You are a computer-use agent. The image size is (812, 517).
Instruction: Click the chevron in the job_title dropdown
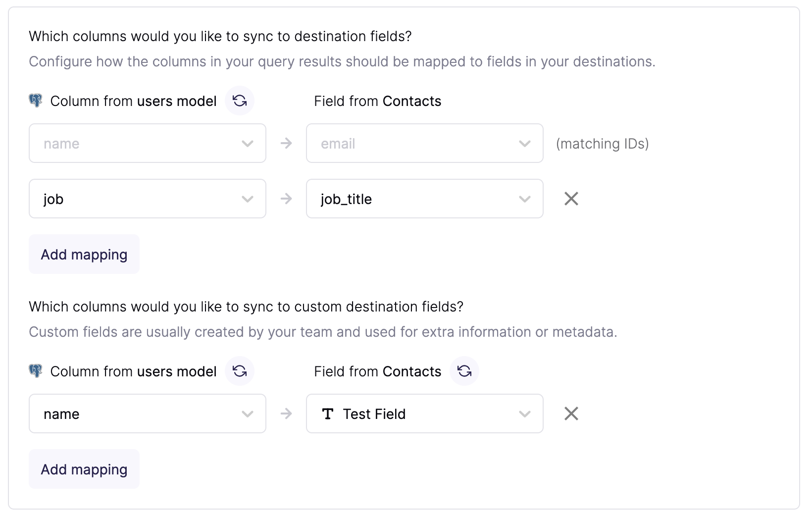click(525, 199)
